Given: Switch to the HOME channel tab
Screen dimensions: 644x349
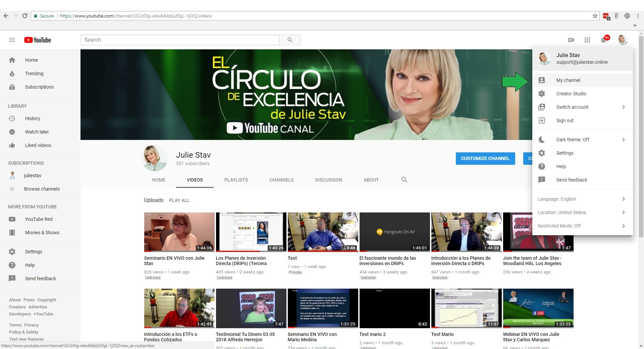Looking at the screenshot, I should [x=158, y=180].
